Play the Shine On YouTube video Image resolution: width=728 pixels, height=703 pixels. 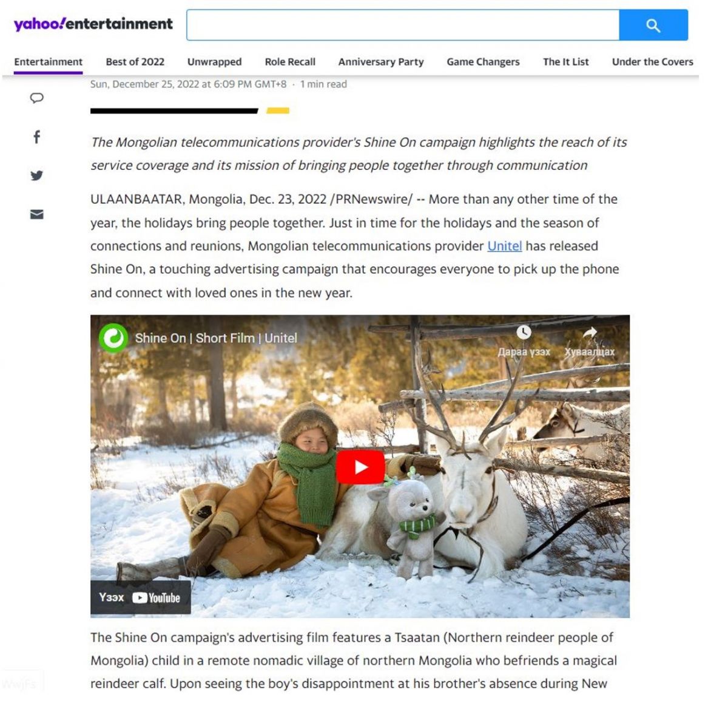point(360,467)
